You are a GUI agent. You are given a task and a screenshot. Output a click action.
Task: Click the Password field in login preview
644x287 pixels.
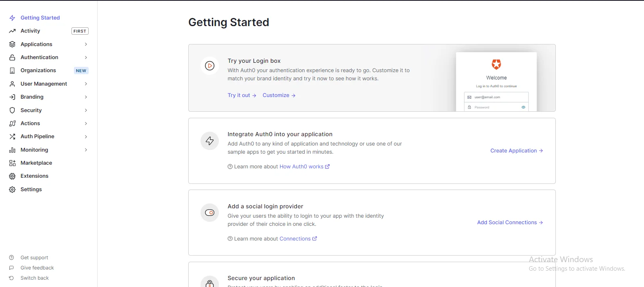click(496, 107)
